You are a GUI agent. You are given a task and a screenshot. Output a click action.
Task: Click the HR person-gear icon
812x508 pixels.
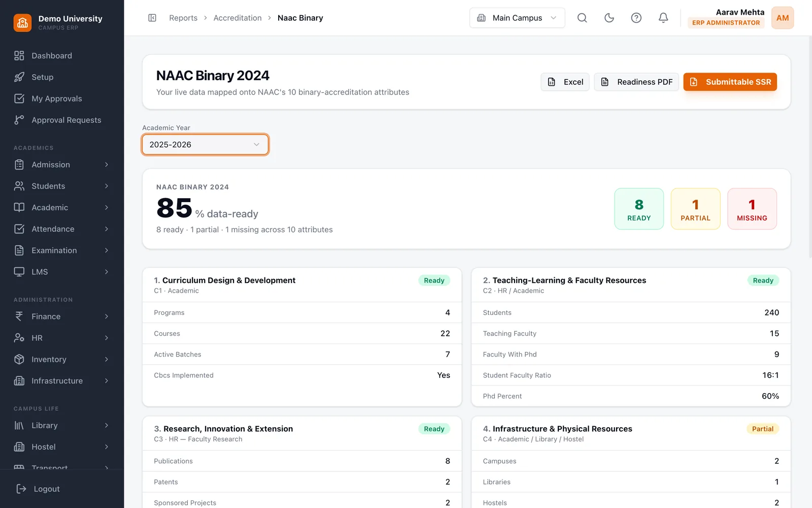(19, 338)
